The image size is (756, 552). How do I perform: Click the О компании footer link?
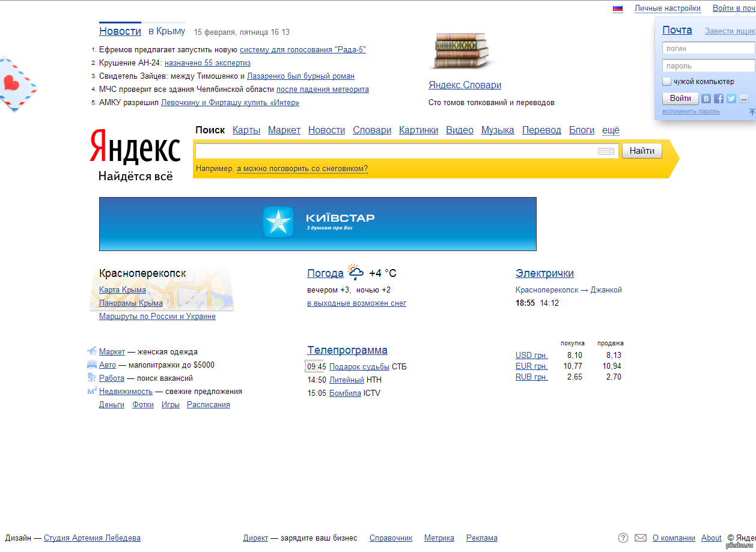point(674,538)
